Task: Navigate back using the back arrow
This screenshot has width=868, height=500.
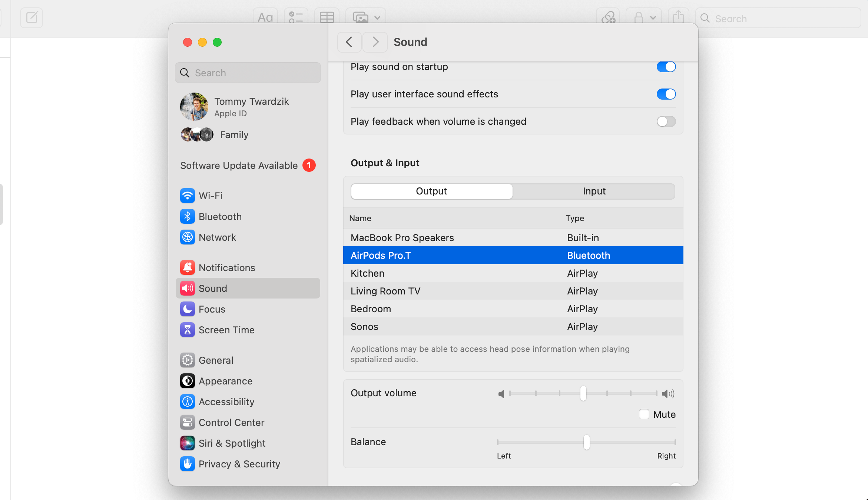Action: 349,42
